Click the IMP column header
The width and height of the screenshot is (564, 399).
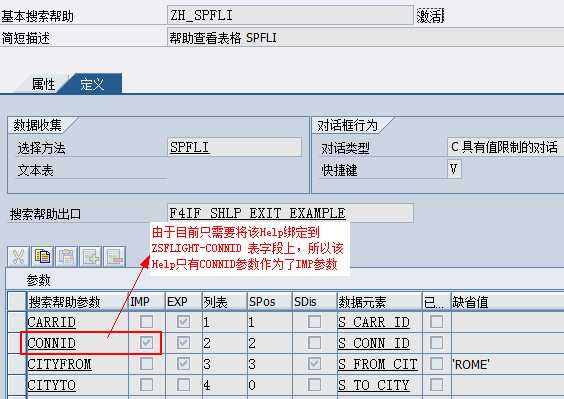(x=147, y=302)
